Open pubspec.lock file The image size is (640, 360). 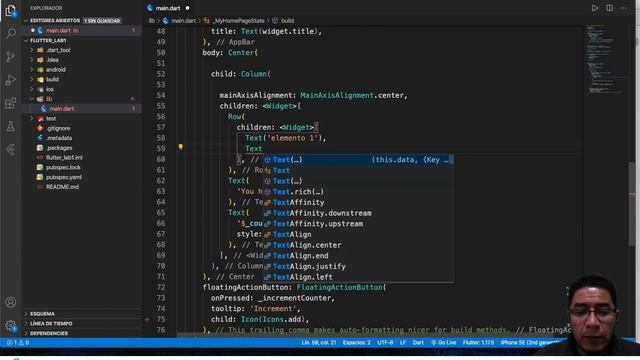pyautogui.click(x=63, y=167)
